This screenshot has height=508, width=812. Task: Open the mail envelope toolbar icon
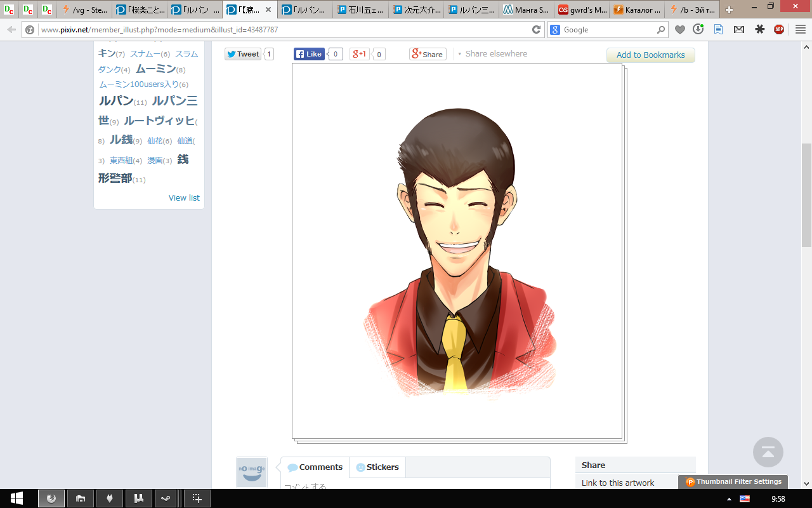(739, 29)
